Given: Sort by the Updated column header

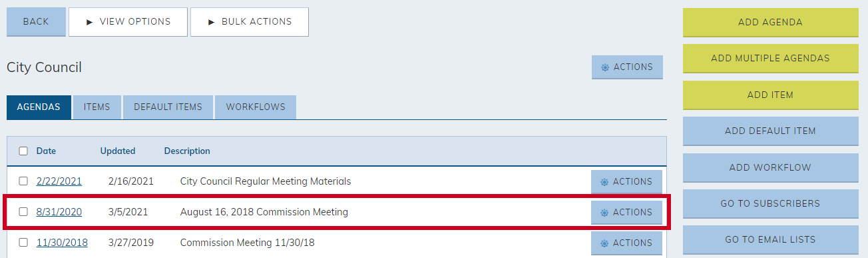Looking at the screenshot, I should 118,151.
